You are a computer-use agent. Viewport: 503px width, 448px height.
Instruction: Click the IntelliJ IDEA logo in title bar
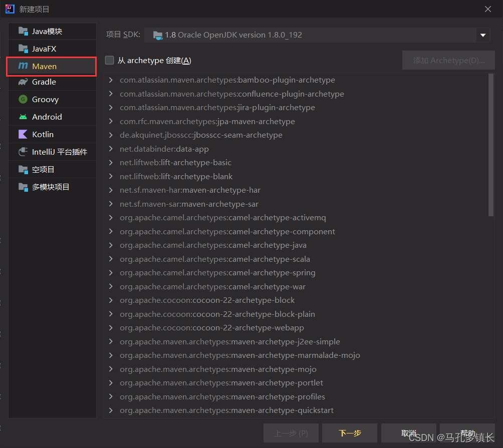(x=10, y=9)
